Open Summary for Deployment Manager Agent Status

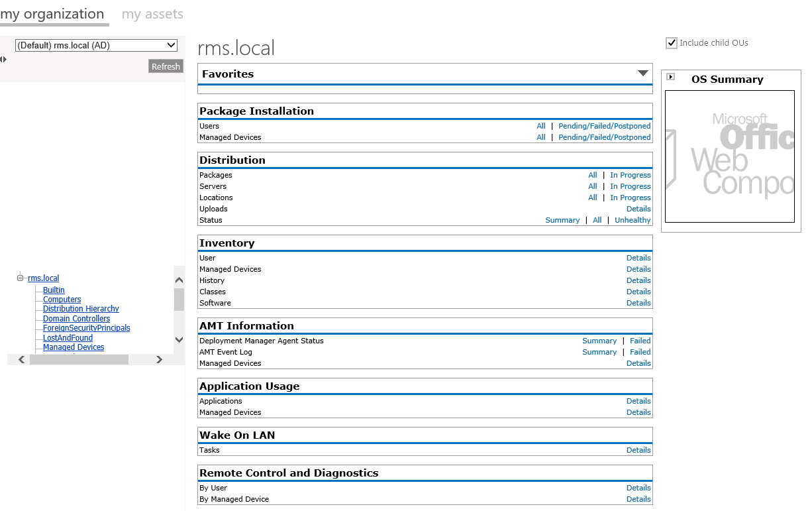pos(599,341)
